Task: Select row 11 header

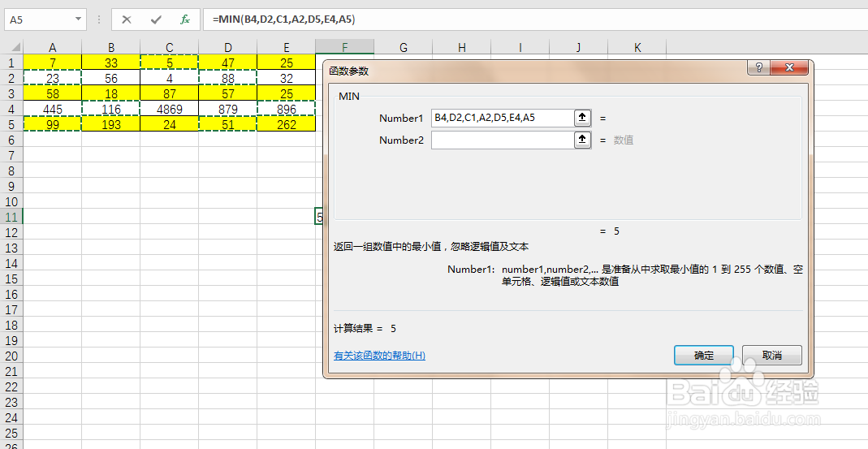Action: (11, 217)
